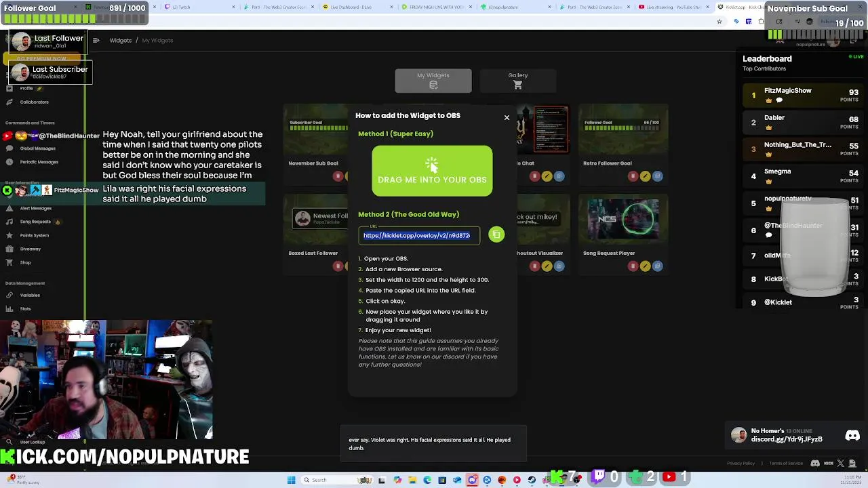Open Shop in the sidebar
Image resolution: width=868 pixels, height=488 pixels.
[x=25, y=262]
